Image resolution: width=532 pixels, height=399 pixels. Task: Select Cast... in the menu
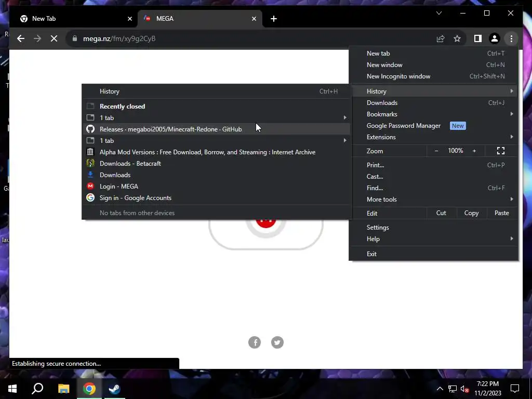tap(434, 177)
